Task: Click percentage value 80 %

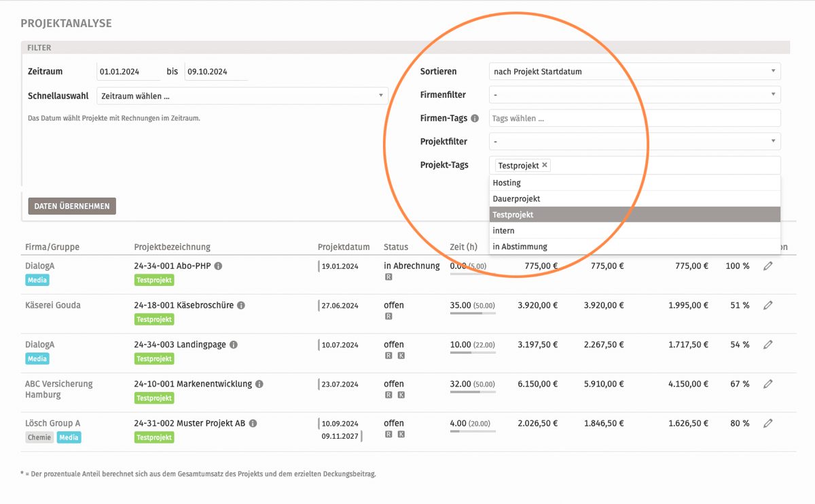Action: [740, 424]
